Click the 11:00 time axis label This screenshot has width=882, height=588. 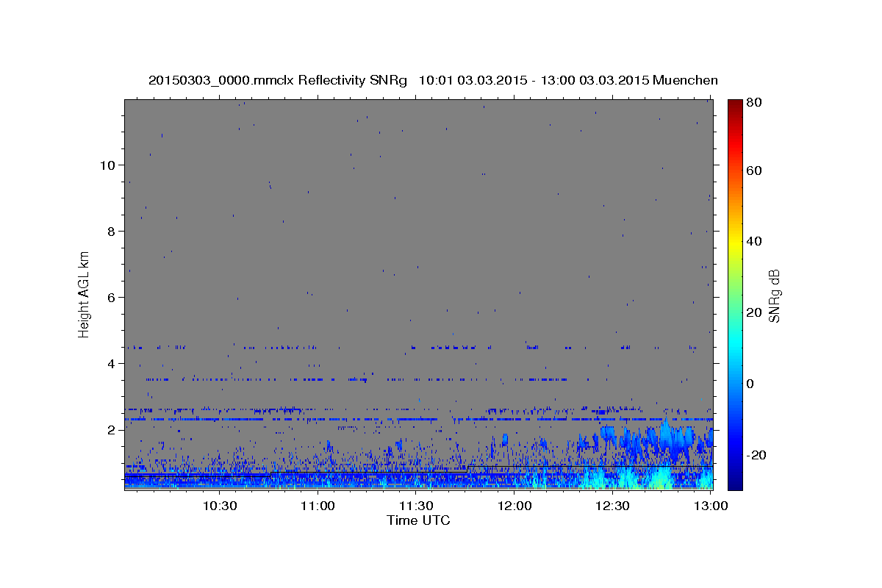pos(318,506)
